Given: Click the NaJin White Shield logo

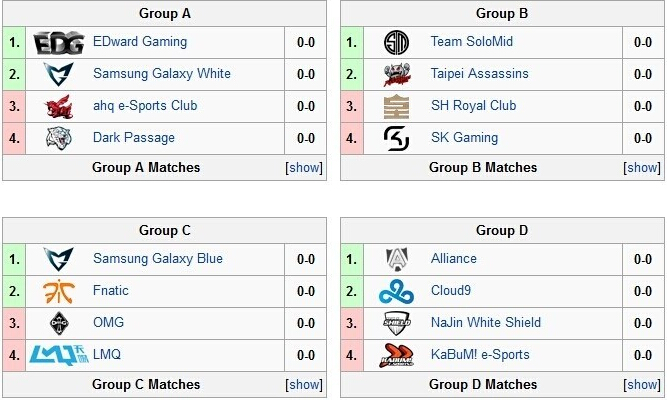Looking at the screenshot, I should click(396, 323).
